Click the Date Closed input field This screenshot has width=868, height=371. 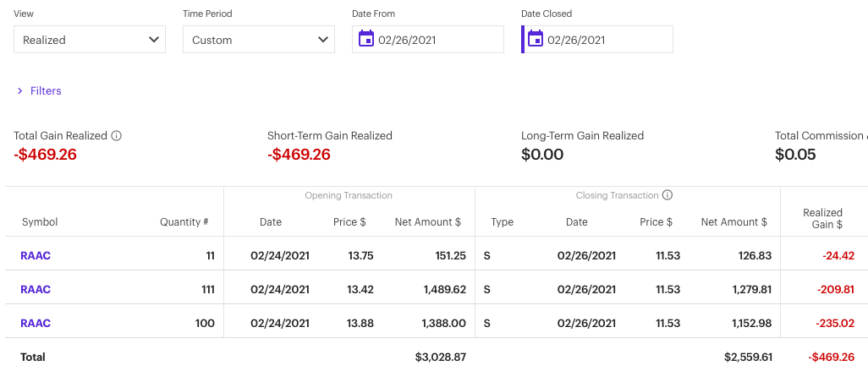point(605,40)
